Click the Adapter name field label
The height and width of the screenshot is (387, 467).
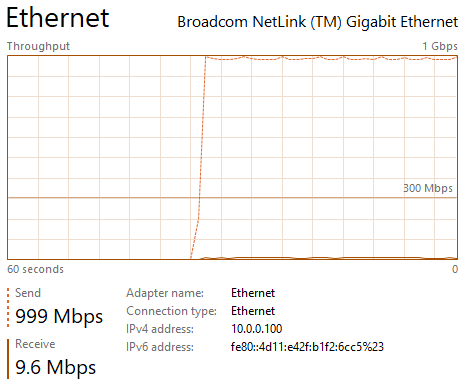point(165,293)
